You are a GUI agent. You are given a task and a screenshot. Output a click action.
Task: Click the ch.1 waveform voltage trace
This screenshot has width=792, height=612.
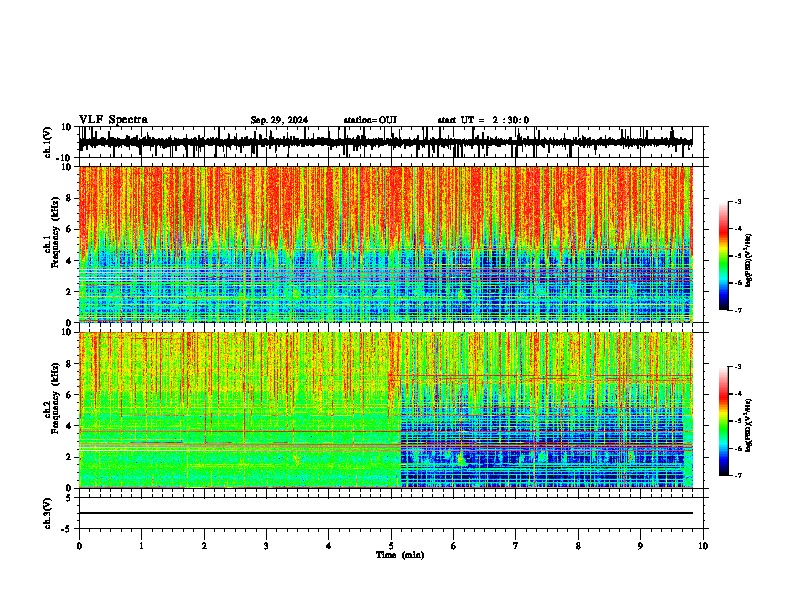385,142
